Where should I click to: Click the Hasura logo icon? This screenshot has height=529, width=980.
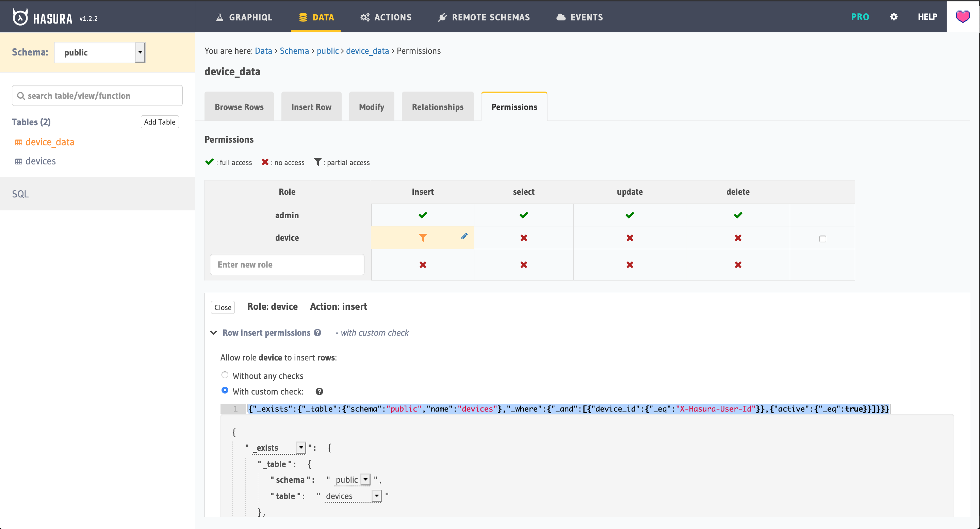coord(20,17)
